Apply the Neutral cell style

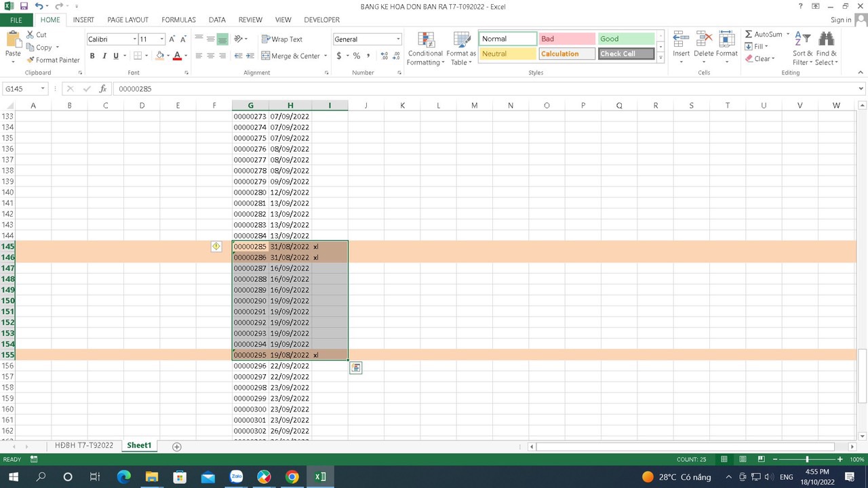pyautogui.click(x=507, y=54)
